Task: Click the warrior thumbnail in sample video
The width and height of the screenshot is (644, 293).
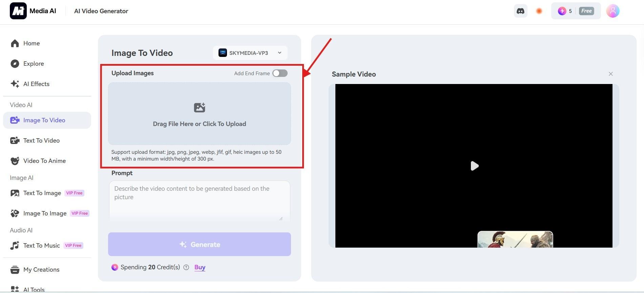Action: (515, 239)
